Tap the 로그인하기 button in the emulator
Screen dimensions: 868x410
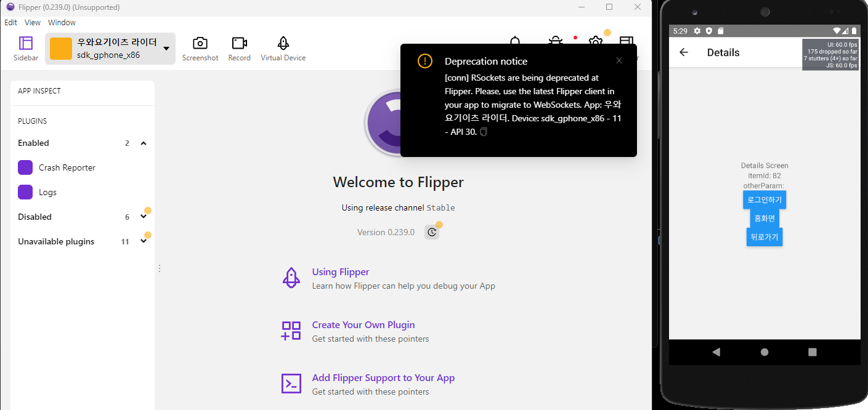point(765,199)
